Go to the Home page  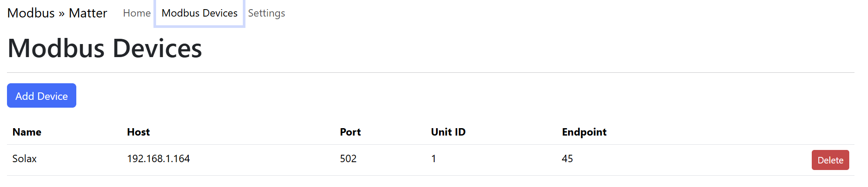(136, 13)
